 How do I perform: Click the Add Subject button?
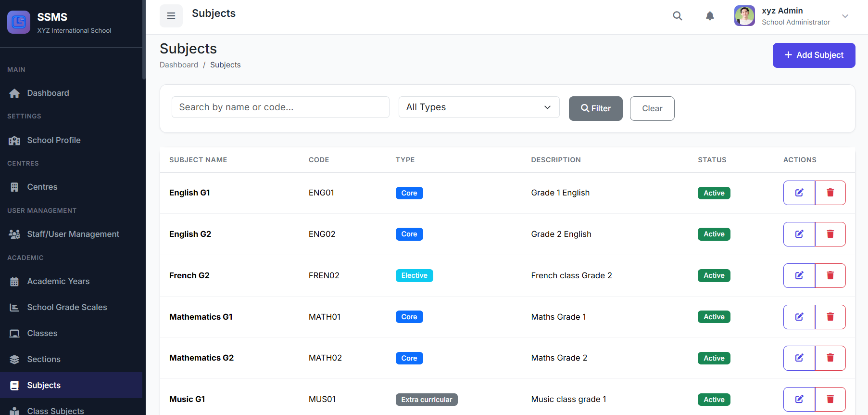click(813, 55)
